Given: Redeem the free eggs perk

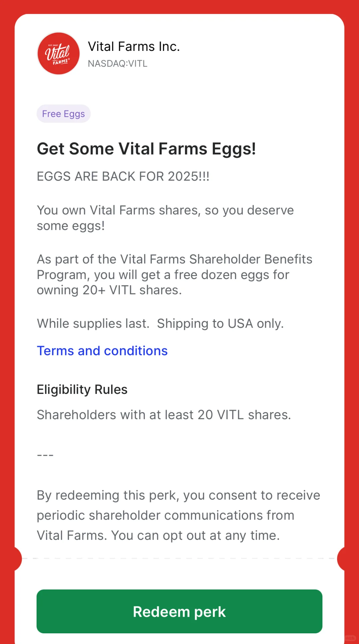Looking at the screenshot, I should 179,611.
